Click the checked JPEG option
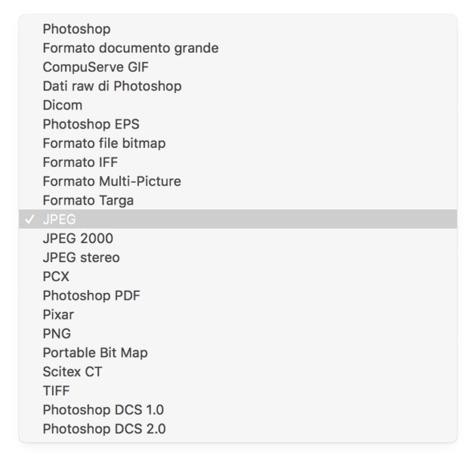The height and width of the screenshot is (466, 476). coord(59,220)
